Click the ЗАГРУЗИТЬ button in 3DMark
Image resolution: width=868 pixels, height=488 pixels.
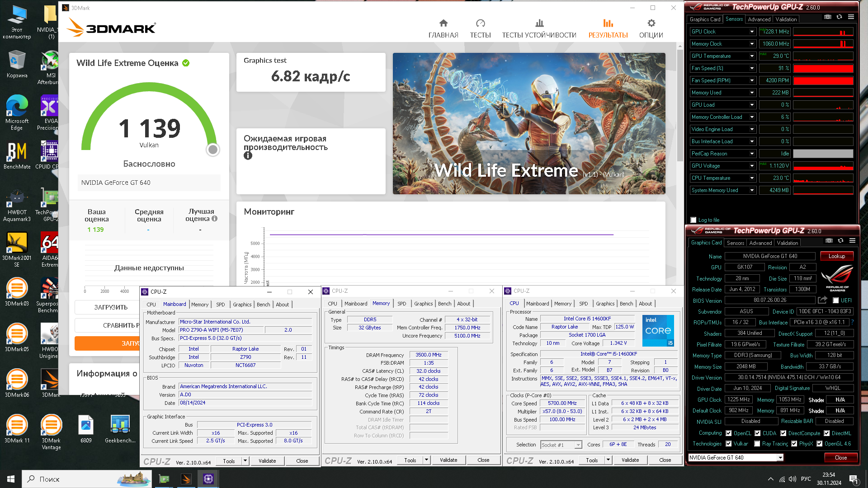pos(111,307)
